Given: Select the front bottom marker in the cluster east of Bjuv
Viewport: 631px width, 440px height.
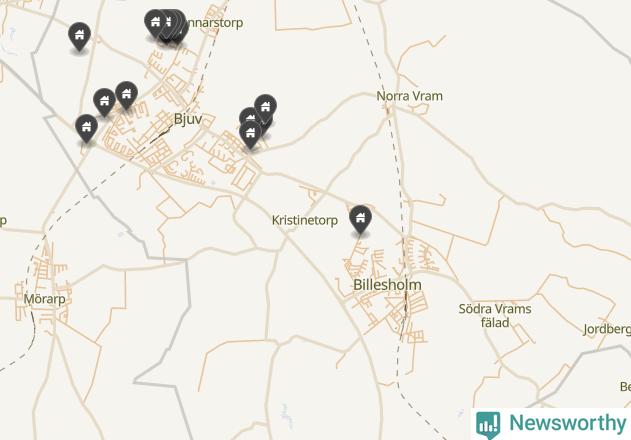Looking at the screenshot, I should [250, 134].
